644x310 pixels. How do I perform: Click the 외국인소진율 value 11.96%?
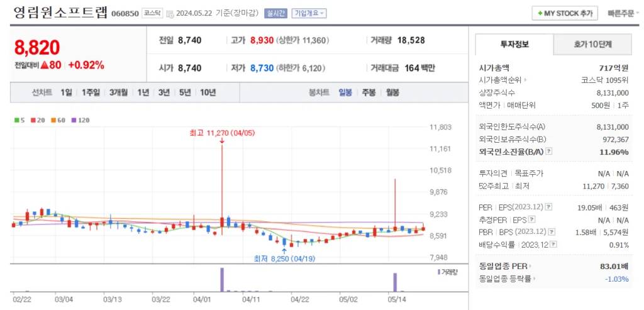click(614, 152)
